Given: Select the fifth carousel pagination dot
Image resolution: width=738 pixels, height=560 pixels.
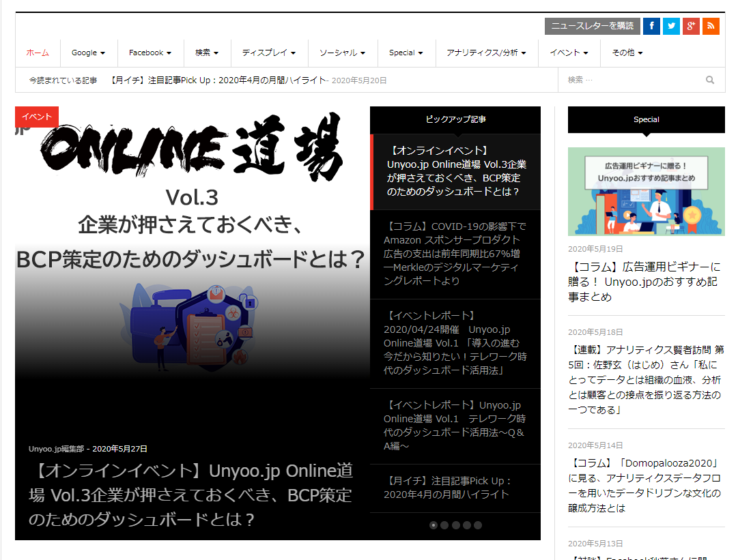Looking at the screenshot, I should [x=478, y=525].
